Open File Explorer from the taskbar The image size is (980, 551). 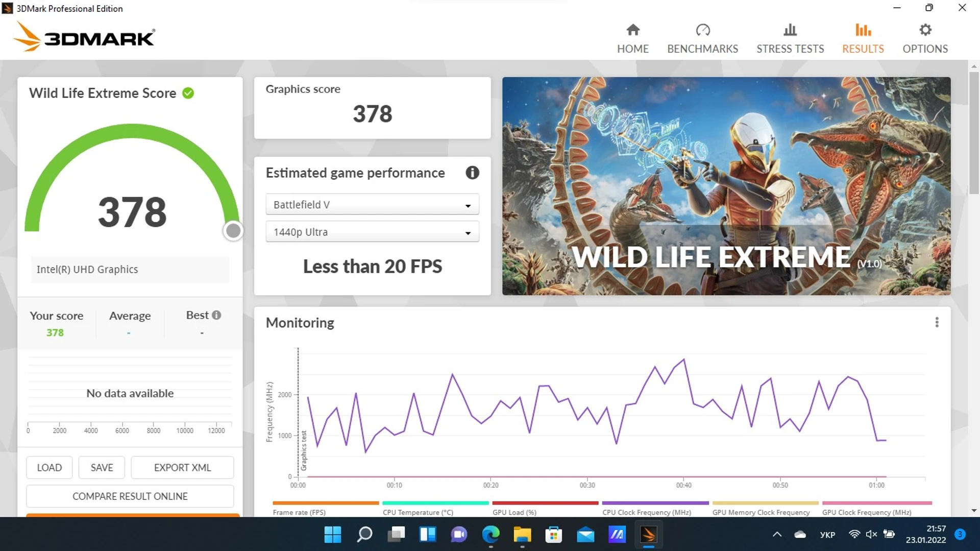[x=522, y=534]
